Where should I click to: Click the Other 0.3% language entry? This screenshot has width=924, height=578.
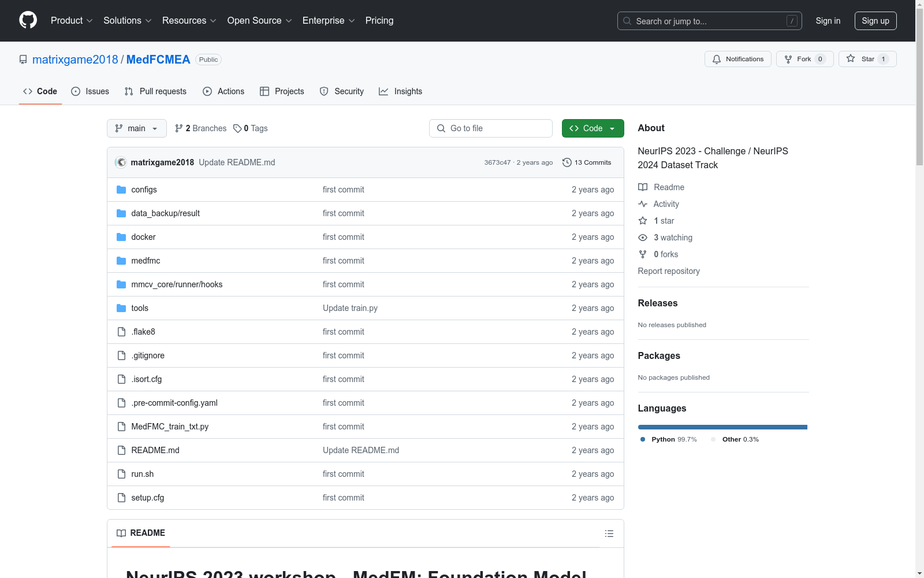click(x=735, y=439)
